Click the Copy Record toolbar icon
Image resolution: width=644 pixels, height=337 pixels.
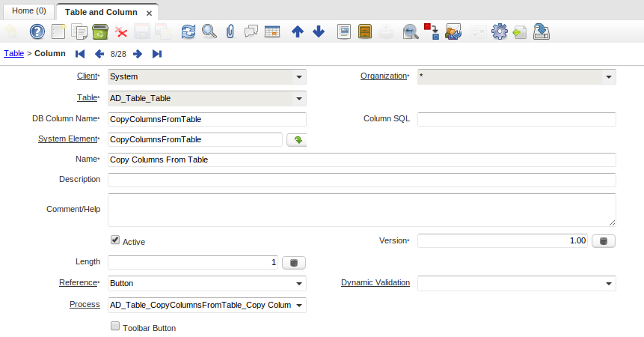79,31
